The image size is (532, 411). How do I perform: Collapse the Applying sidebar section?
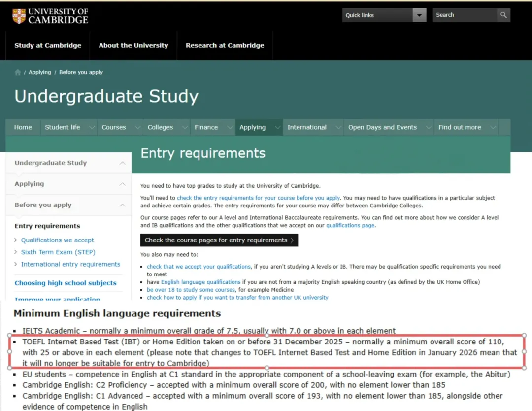click(122, 184)
